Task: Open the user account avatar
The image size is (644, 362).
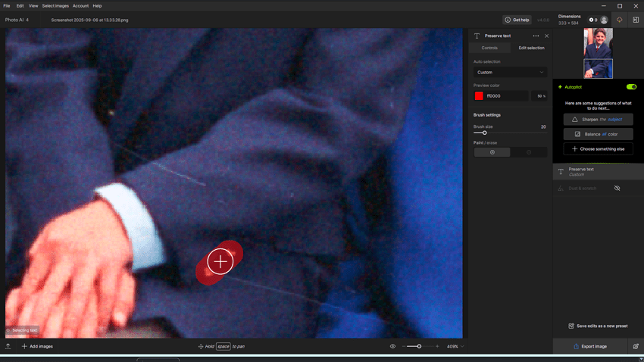Action: 604,20
